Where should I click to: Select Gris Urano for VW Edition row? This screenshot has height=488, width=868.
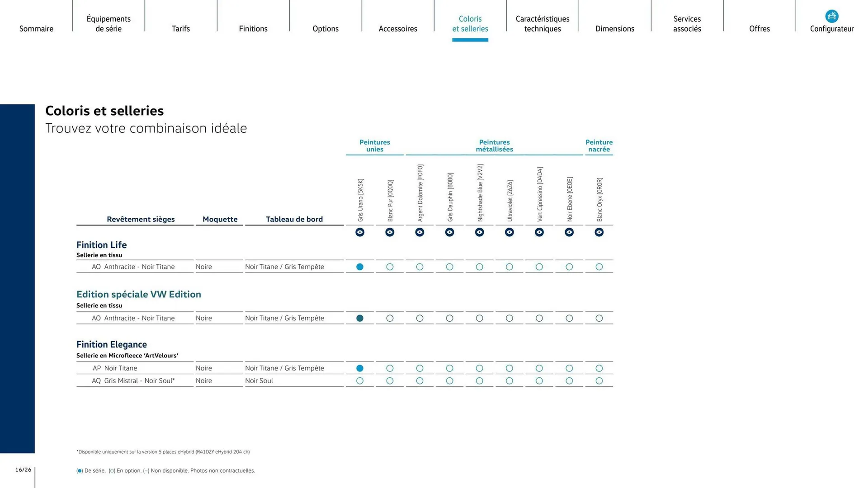(x=360, y=318)
